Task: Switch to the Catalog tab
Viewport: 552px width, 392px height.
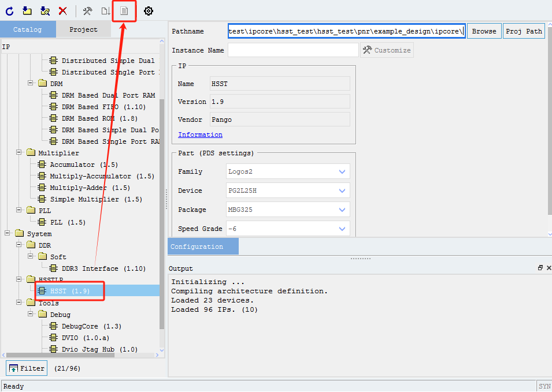Action: pyautogui.click(x=28, y=29)
